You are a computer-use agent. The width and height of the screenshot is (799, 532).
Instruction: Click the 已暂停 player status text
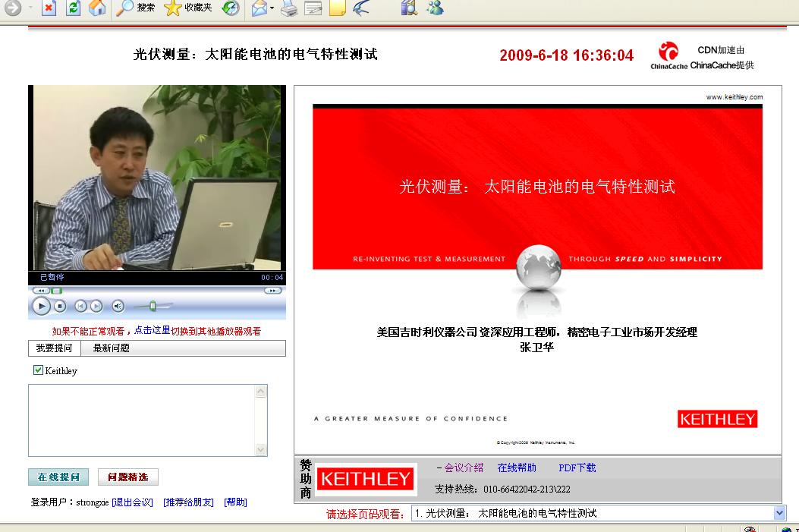coord(52,277)
